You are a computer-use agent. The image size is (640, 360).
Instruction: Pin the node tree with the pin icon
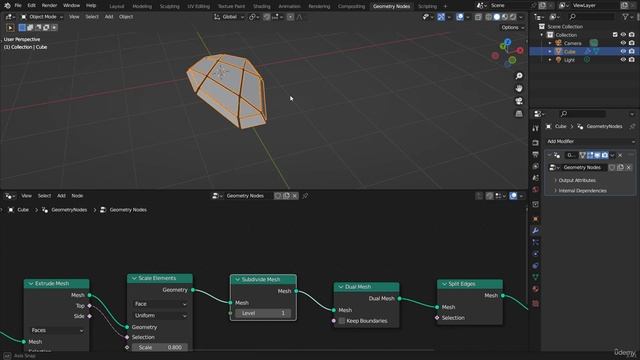coord(305,196)
